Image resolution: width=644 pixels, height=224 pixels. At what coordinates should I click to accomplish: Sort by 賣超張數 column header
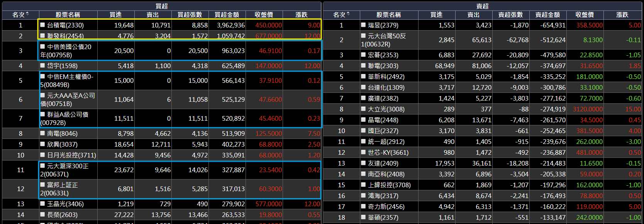(x=510, y=15)
